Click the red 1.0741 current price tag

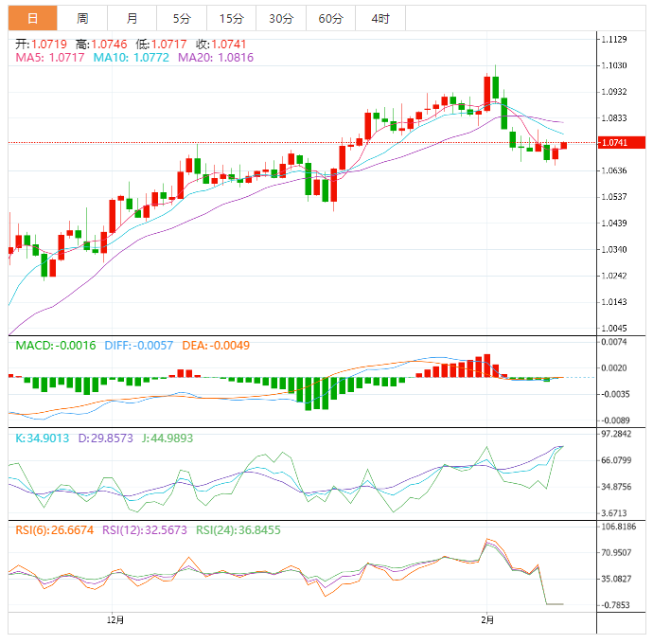(x=622, y=143)
